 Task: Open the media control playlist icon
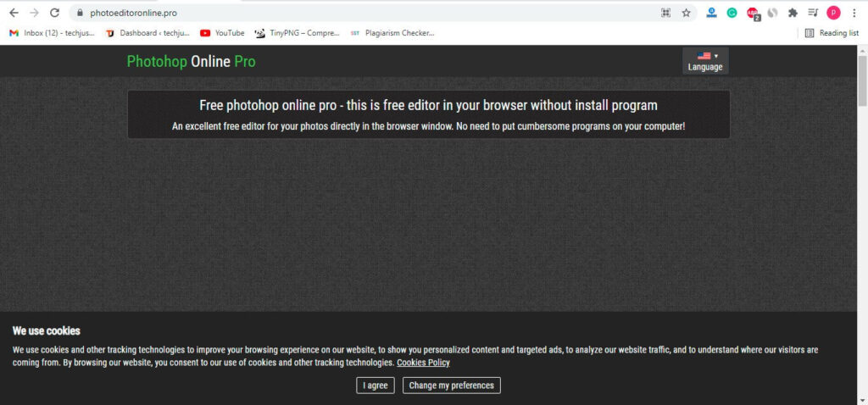(x=813, y=13)
